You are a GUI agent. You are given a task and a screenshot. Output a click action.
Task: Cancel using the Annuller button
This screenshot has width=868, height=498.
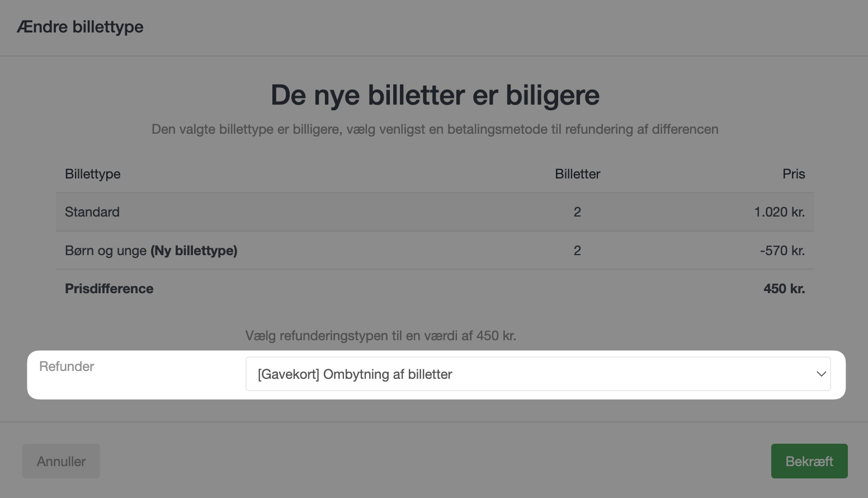pyautogui.click(x=61, y=461)
